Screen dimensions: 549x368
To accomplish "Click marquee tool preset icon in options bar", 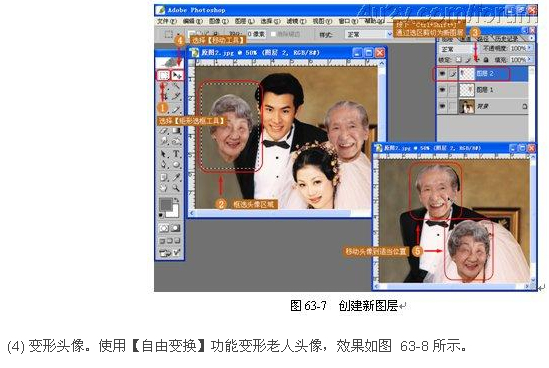I will point(169,34).
